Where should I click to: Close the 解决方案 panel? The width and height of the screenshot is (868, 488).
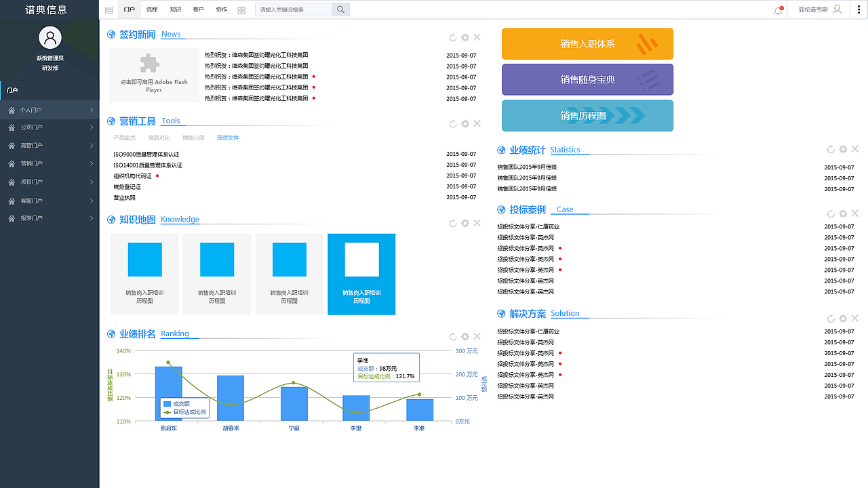coord(854,319)
